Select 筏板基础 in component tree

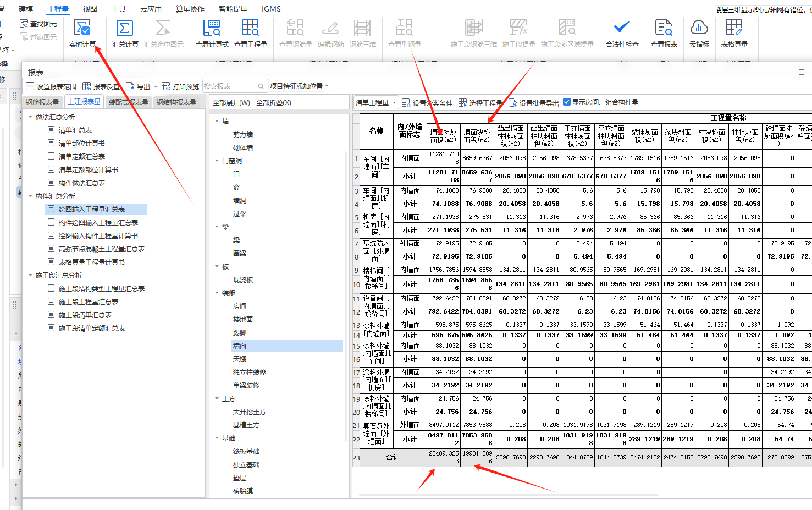pos(246,451)
